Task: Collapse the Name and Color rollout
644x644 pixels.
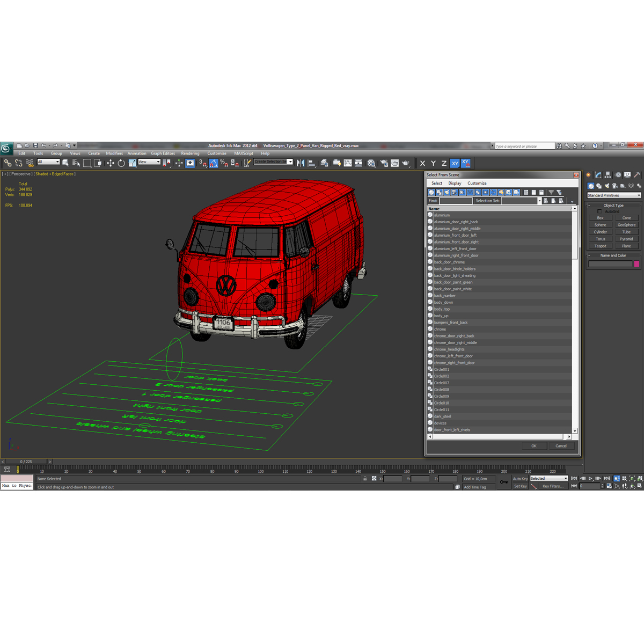Action: [x=613, y=255]
